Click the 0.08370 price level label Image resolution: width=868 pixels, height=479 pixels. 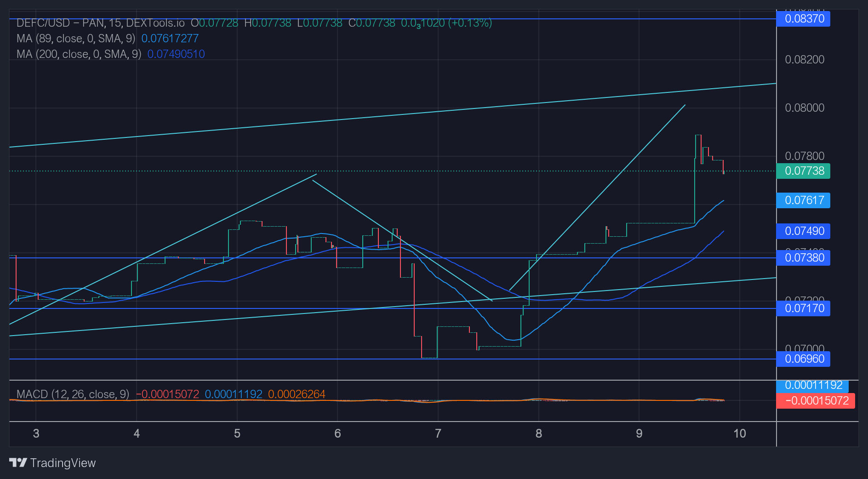(803, 19)
